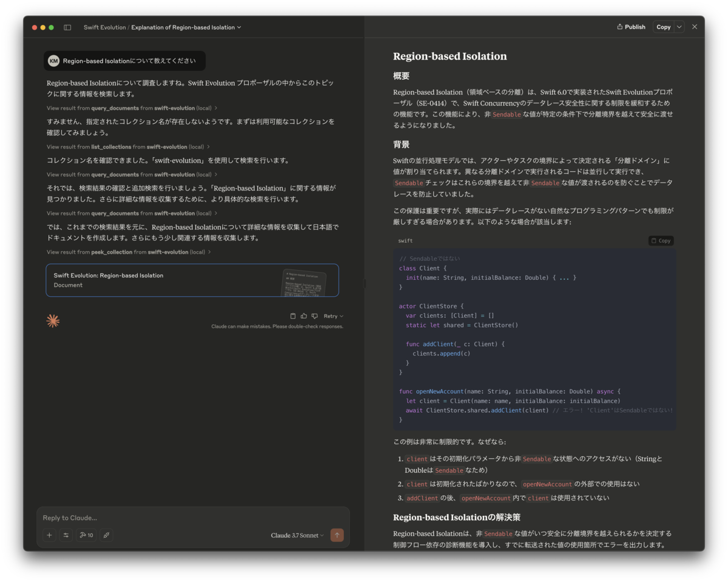Image resolution: width=728 pixels, height=582 pixels.
Task: Click the 背景 section heading
Action: [x=402, y=145]
